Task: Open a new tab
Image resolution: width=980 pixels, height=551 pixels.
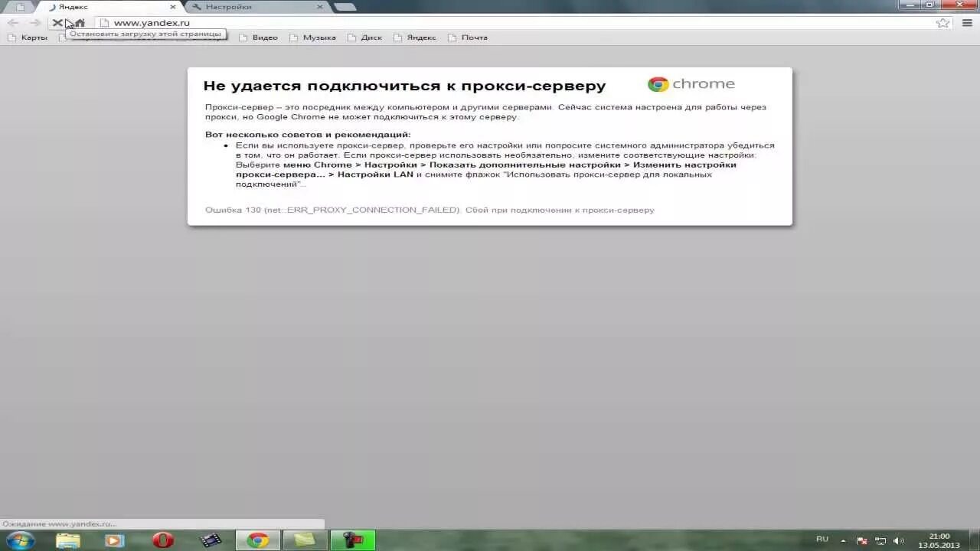Action: 345,7
